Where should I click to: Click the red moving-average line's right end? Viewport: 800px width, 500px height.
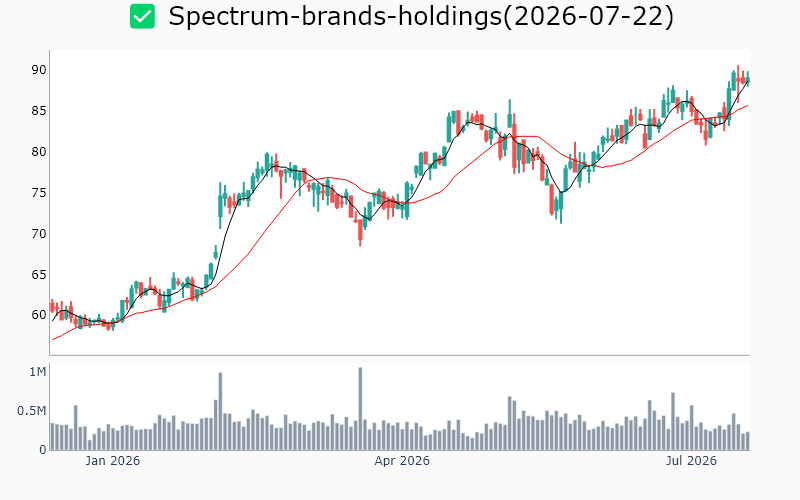[747, 106]
